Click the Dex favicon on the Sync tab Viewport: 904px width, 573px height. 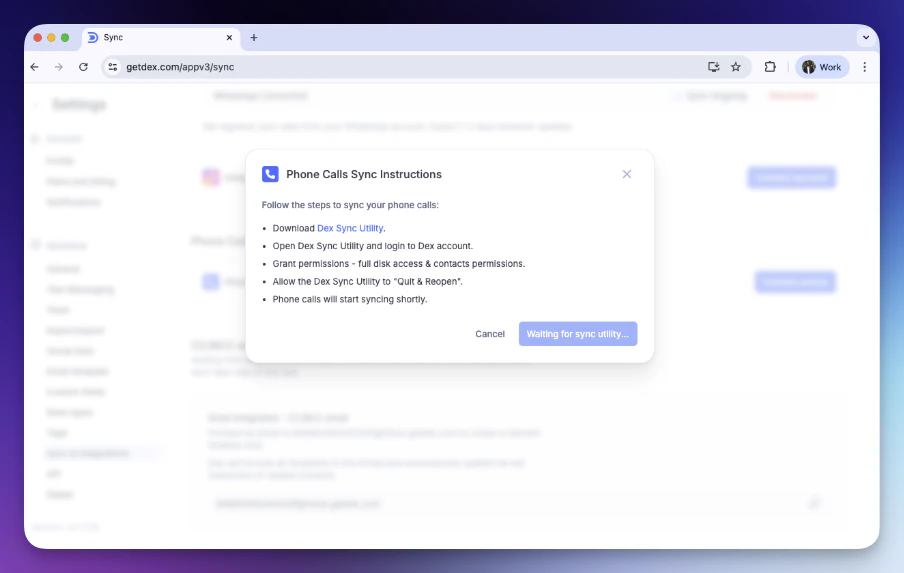(x=92, y=37)
